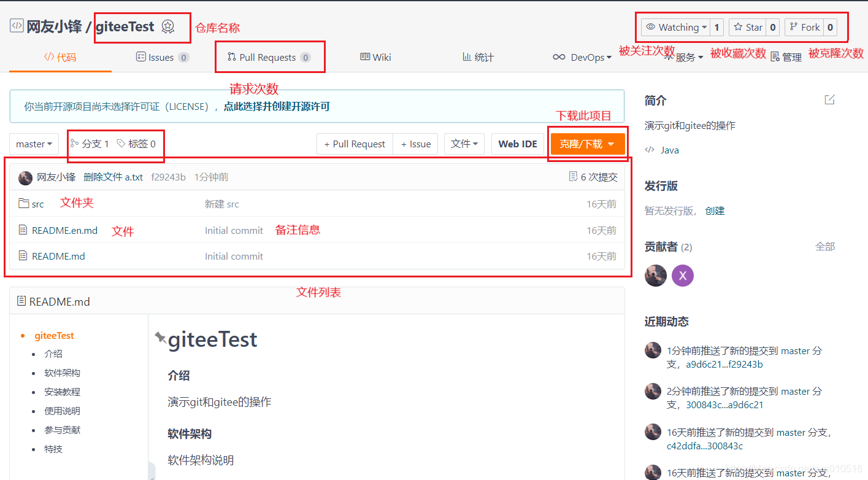The width and height of the screenshot is (868, 480).
Task: Jump to 软件架构 in the README outline
Action: point(62,373)
